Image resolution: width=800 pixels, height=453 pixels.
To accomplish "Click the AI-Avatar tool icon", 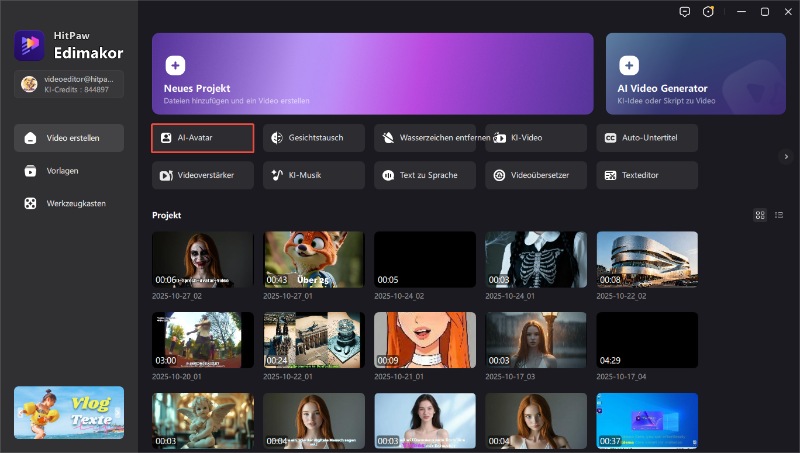I will (x=167, y=138).
